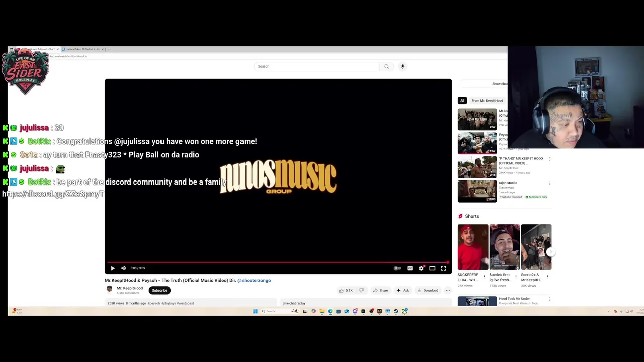Image resolution: width=644 pixels, height=362 pixels.
Task: Select From Mr. KeepItHood filter chip
Action: coord(487,101)
